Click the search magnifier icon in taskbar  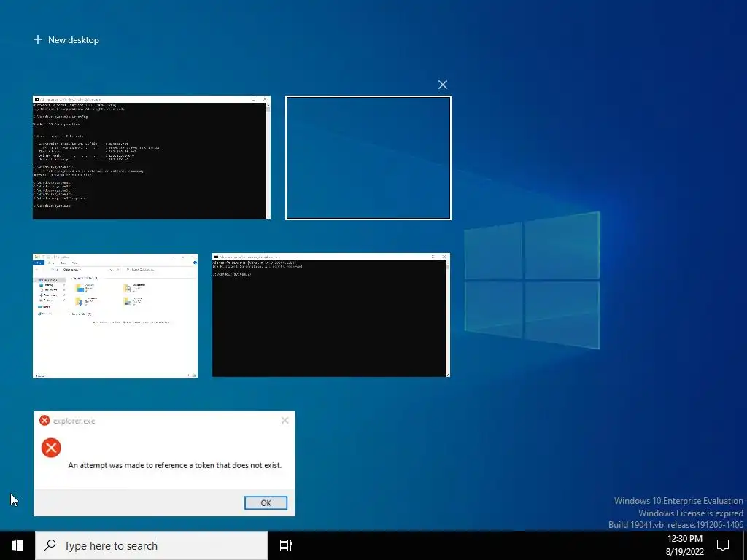coord(50,545)
